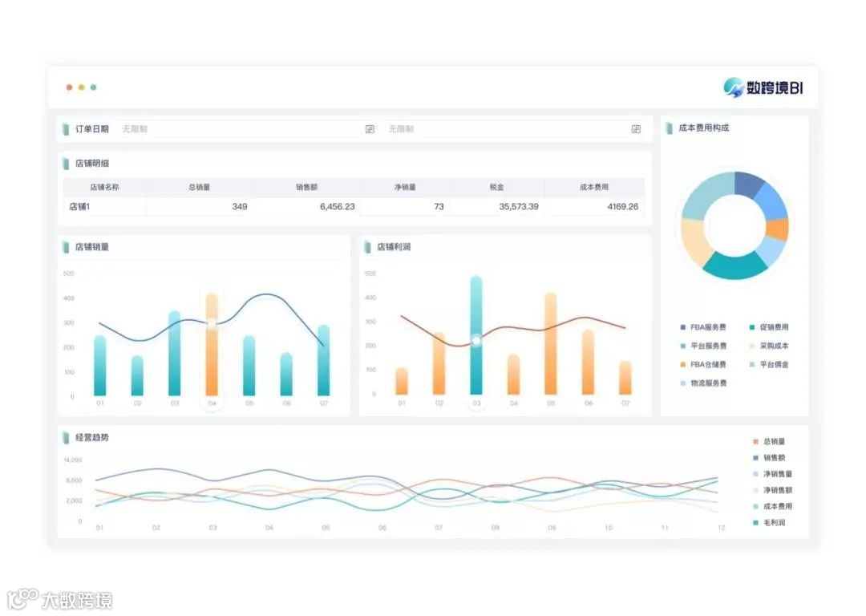The height and width of the screenshot is (616, 866).
Task: Toggle the 净销售量 trend legend item
Action: click(x=773, y=474)
